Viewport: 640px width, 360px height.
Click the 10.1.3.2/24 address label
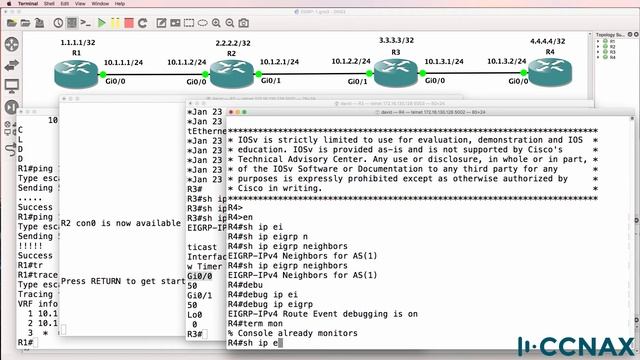[x=507, y=61]
